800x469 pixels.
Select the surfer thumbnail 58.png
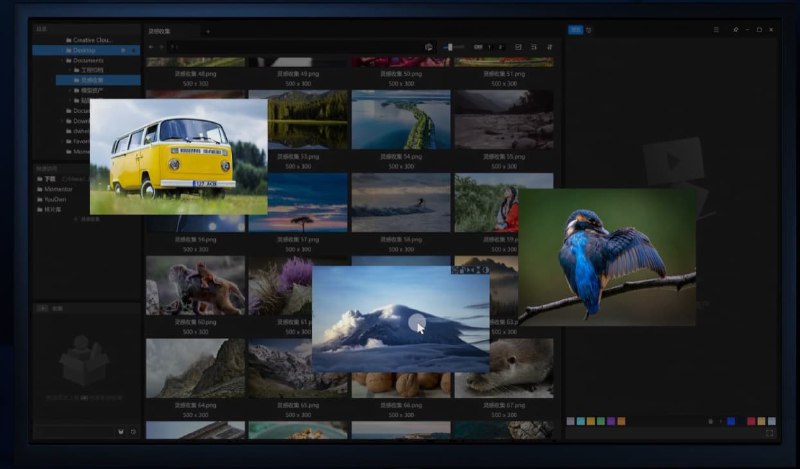point(401,203)
